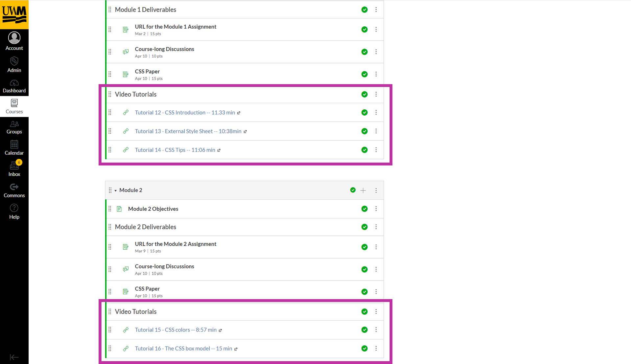Click the link icon beside Tutorial 12

pyautogui.click(x=126, y=112)
